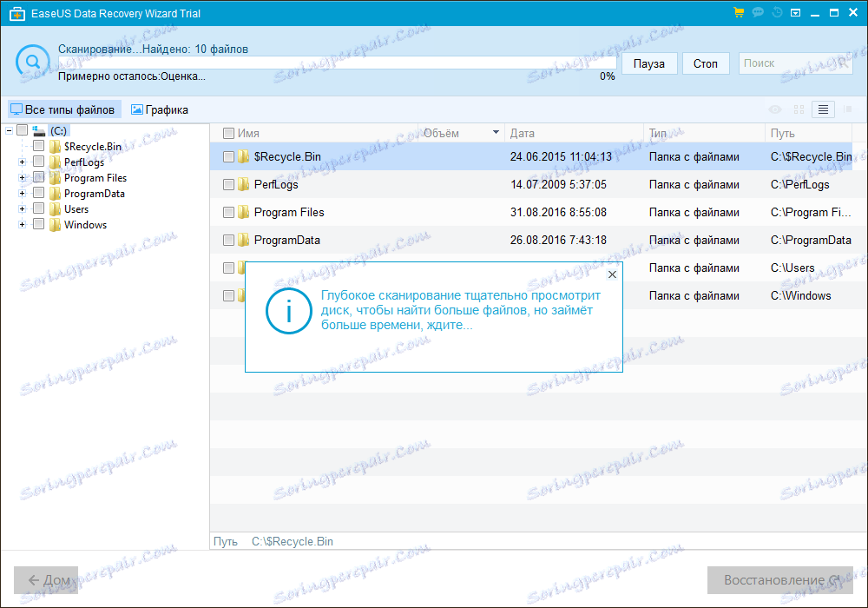
Task: Select the Users row path C:\Users
Action: (x=792, y=268)
